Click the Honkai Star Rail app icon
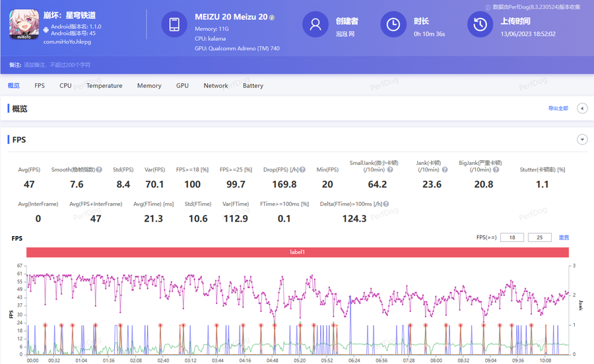This screenshot has height=364, width=594. click(24, 24)
